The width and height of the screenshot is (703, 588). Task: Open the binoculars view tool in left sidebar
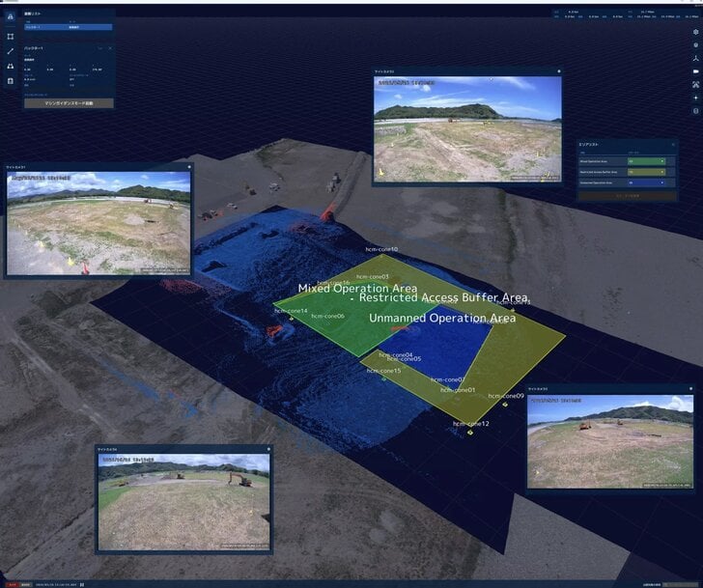click(x=11, y=66)
